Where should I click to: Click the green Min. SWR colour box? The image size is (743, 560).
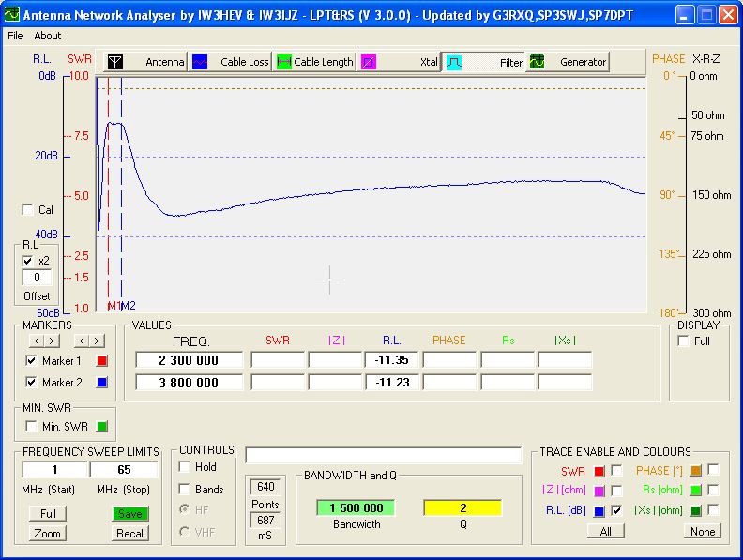click(x=102, y=427)
